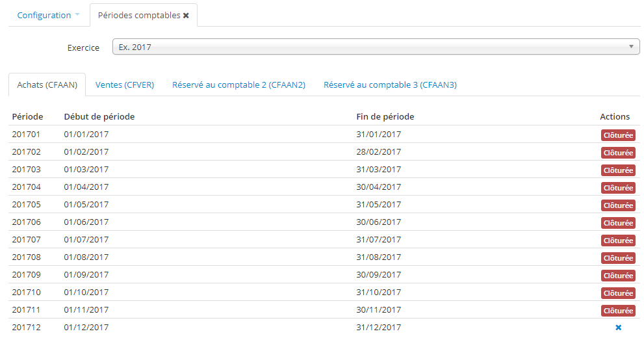The image size is (644, 338).
Task: Click start date 01/05/2017
Action: tap(86, 205)
